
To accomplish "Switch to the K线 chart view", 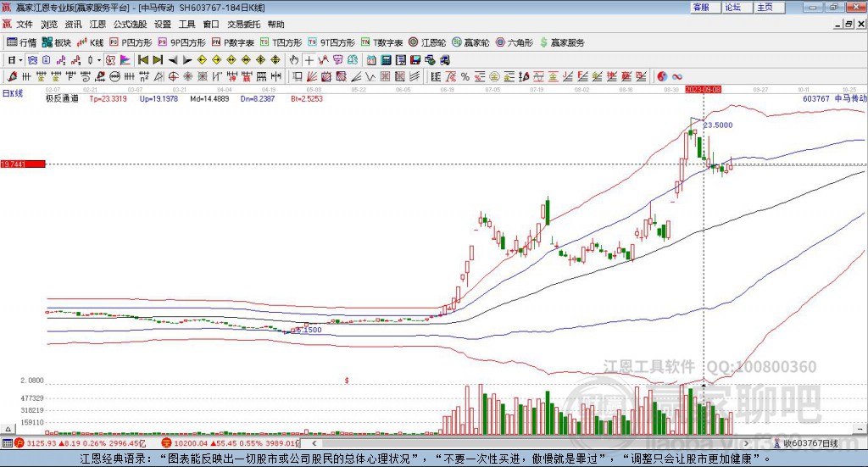I will 90,42.
